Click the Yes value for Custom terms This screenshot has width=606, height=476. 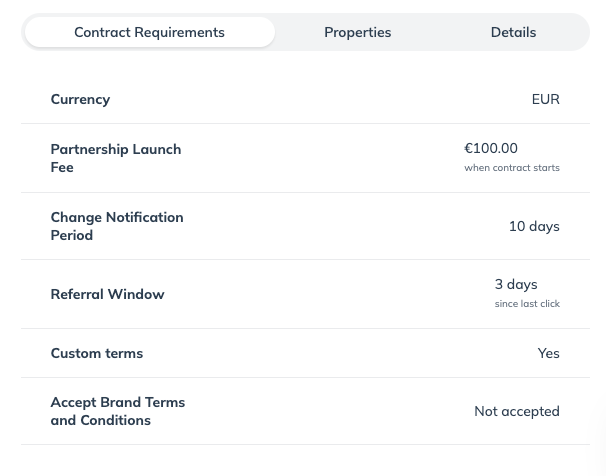pos(548,353)
